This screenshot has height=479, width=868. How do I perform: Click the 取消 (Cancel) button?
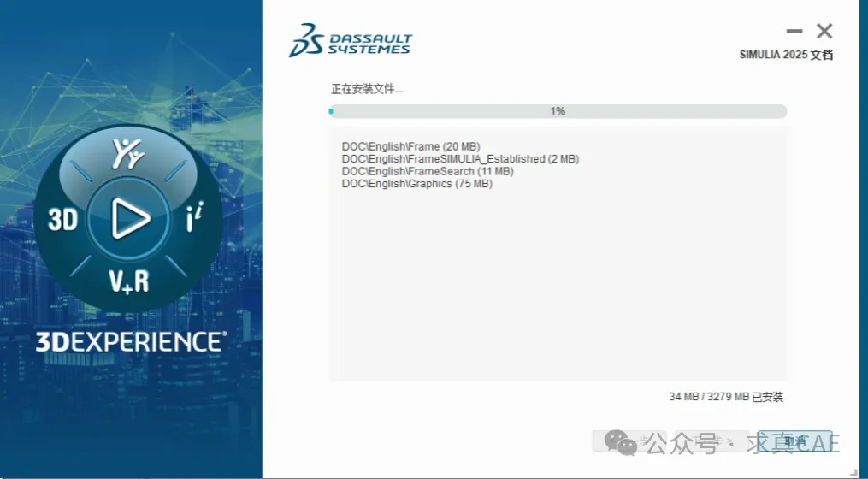coord(795,441)
